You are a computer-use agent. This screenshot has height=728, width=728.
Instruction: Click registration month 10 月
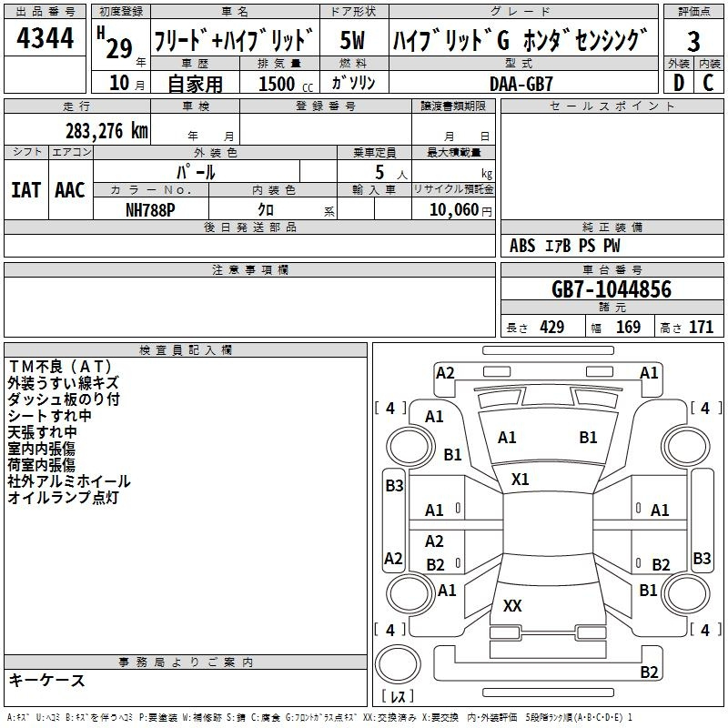tap(126, 83)
